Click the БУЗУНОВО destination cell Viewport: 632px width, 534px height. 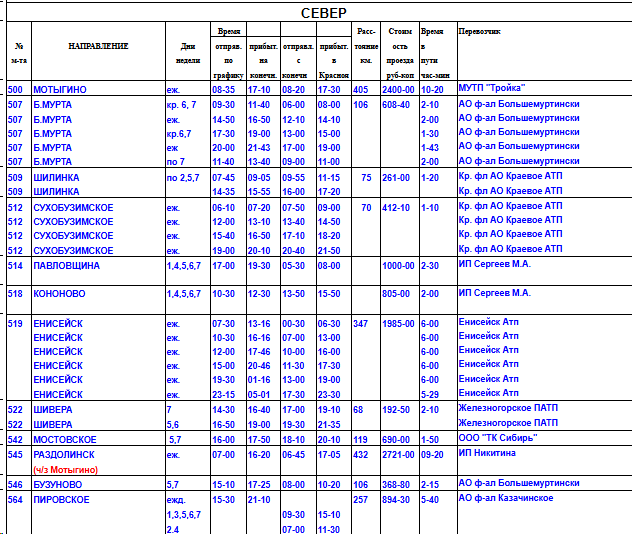tap(59, 484)
